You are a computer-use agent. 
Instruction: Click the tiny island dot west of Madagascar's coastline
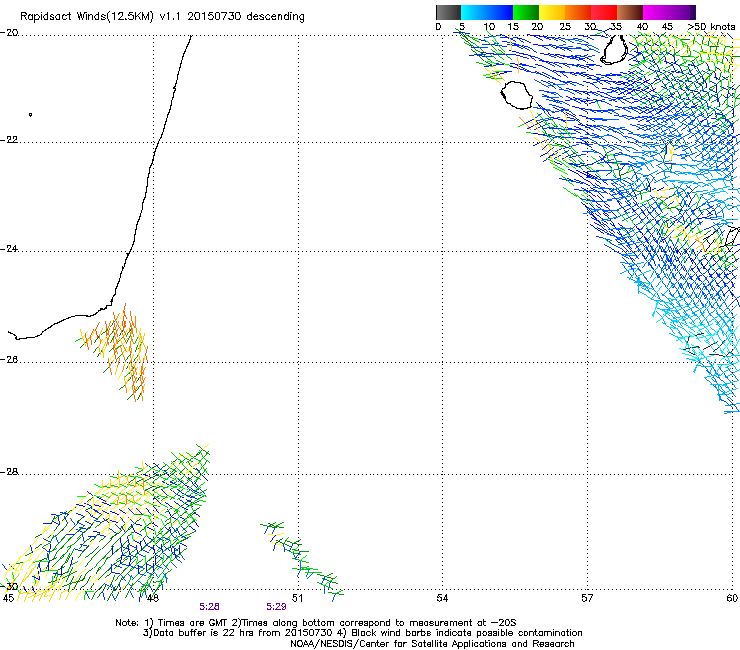tap(31, 115)
